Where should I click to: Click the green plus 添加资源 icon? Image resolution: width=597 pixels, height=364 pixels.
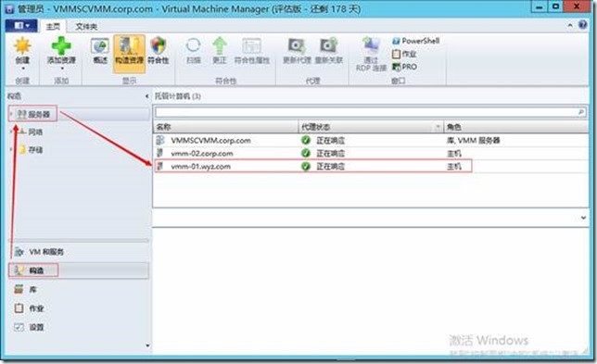[61, 46]
